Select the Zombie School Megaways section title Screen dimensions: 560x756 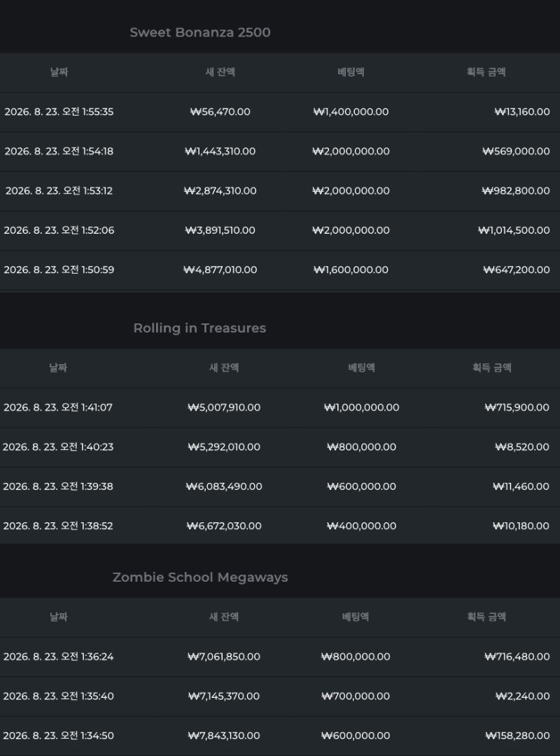coord(199,577)
